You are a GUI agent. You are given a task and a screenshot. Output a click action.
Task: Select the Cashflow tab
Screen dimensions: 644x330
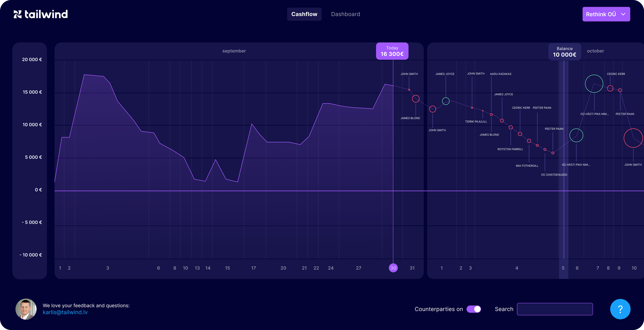[x=304, y=14]
